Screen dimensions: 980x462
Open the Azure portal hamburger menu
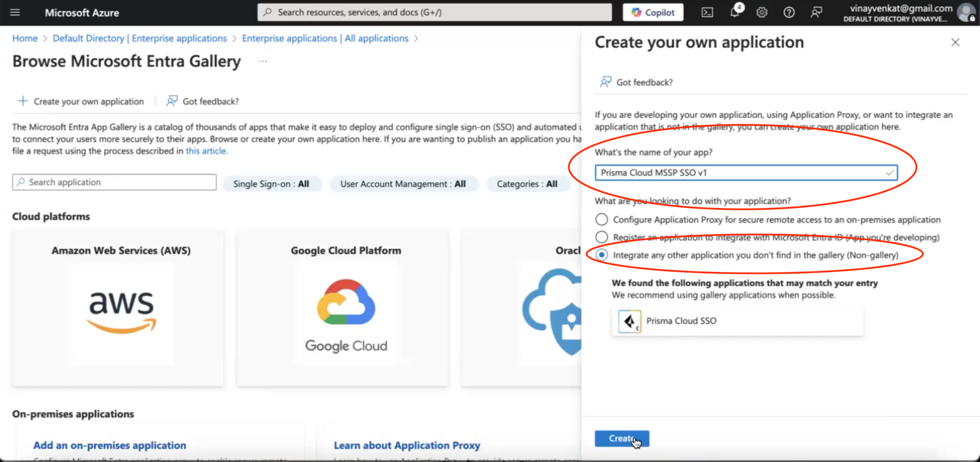point(15,12)
